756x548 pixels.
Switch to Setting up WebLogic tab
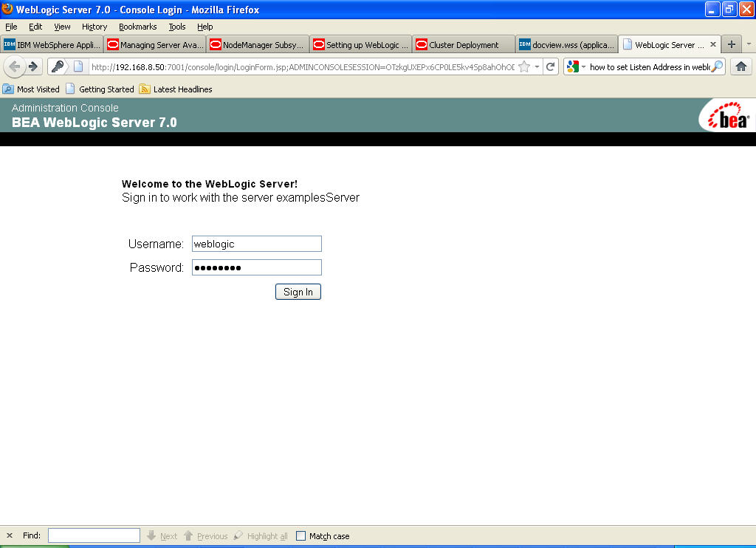point(361,45)
